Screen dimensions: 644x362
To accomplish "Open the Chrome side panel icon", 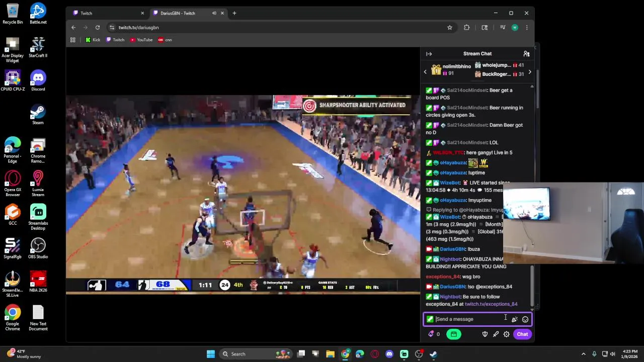I will point(485,27).
